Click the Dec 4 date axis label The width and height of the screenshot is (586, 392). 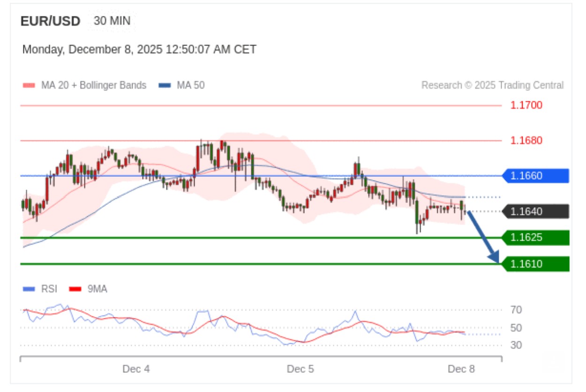136,369
